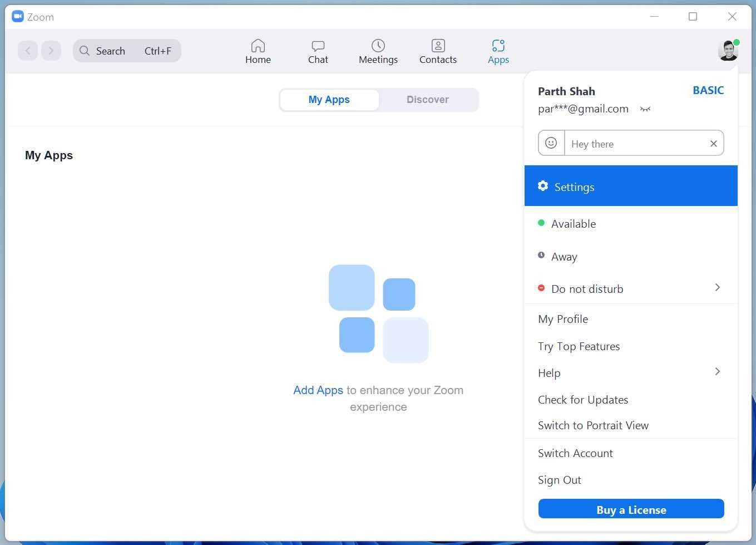Set status to Available
The image size is (756, 545).
tap(631, 224)
